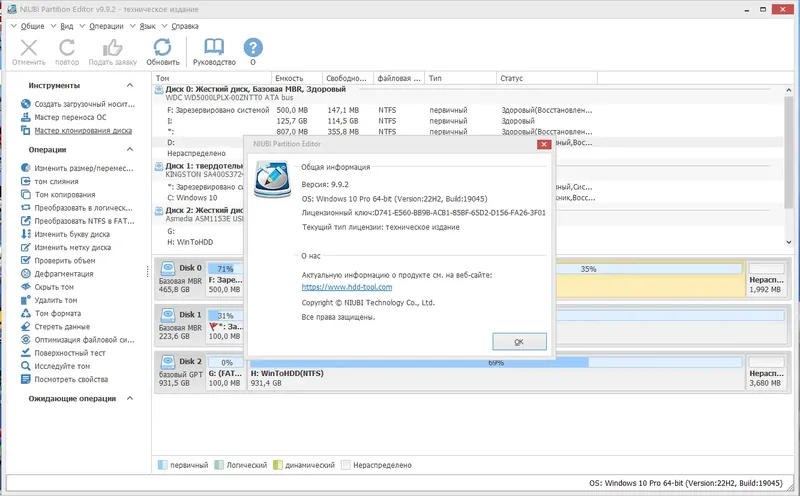Select Удалить том operation

49,300
